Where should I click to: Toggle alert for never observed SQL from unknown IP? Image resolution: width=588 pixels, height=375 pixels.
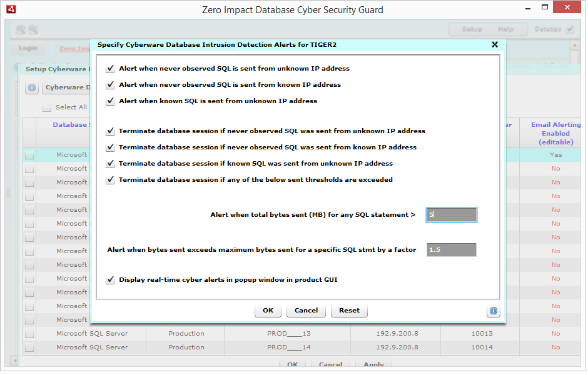[111, 69]
